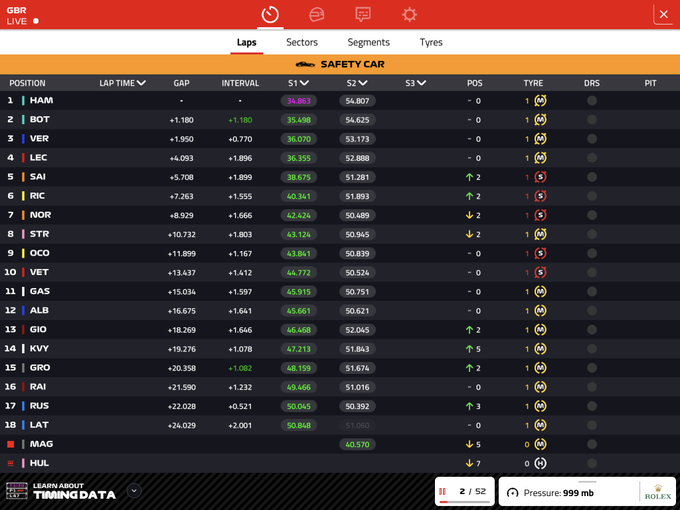The image size is (680, 510).
Task: Click BOT's medium tyre icon
Action: click(540, 120)
